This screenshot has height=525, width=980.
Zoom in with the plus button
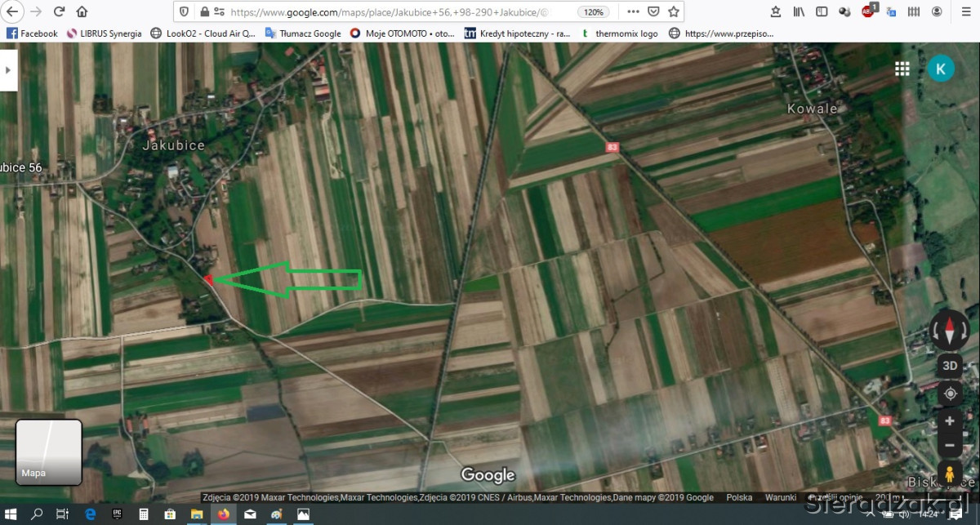pyautogui.click(x=949, y=421)
